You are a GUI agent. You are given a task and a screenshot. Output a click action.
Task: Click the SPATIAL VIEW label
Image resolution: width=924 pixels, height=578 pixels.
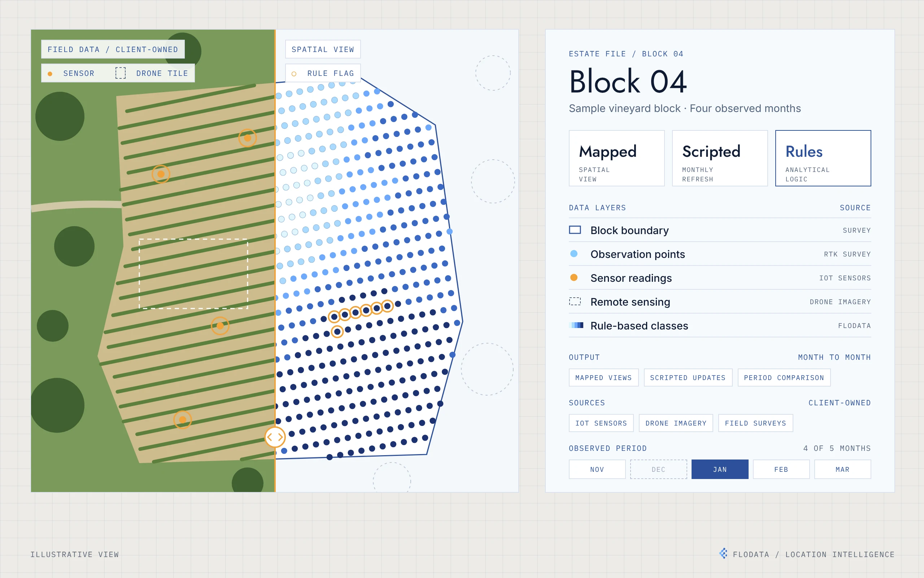point(323,49)
